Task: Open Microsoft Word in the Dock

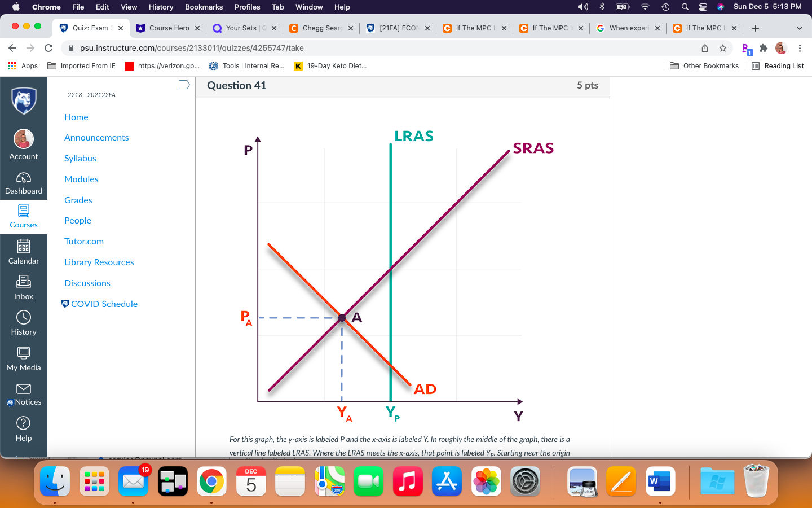Action: click(x=660, y=481)
